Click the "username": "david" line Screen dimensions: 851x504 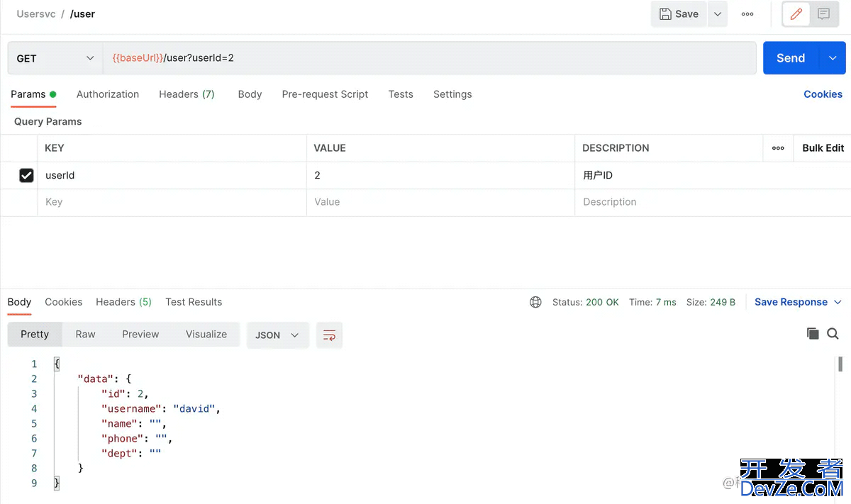click(161, 409)
